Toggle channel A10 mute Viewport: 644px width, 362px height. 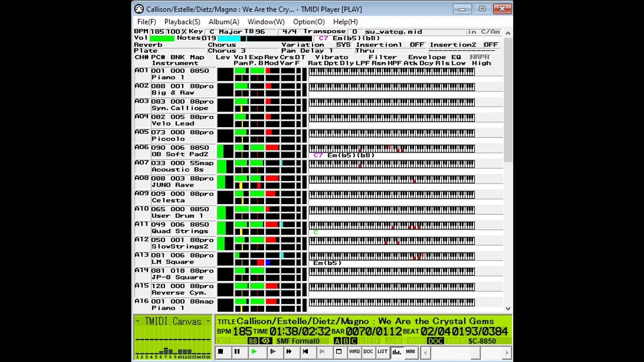(x=141, y=209)
